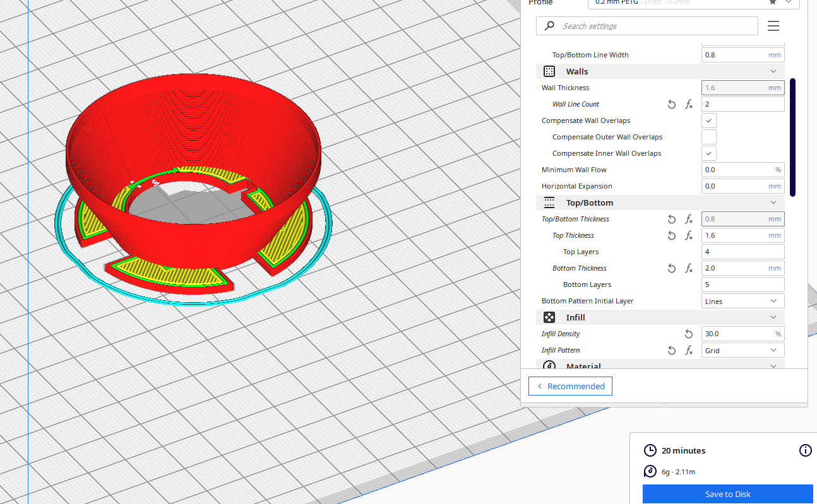Open the settings visibility hamburger menu

(x=773, y=26)
